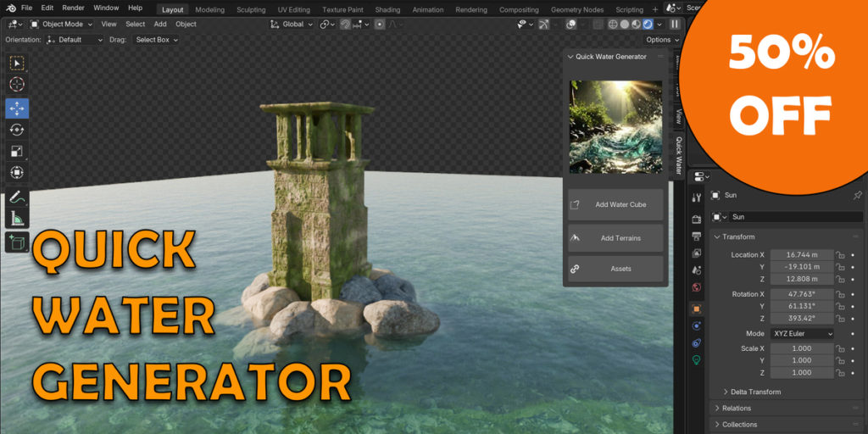Pick the Measure tool

[x=17, y=220]
